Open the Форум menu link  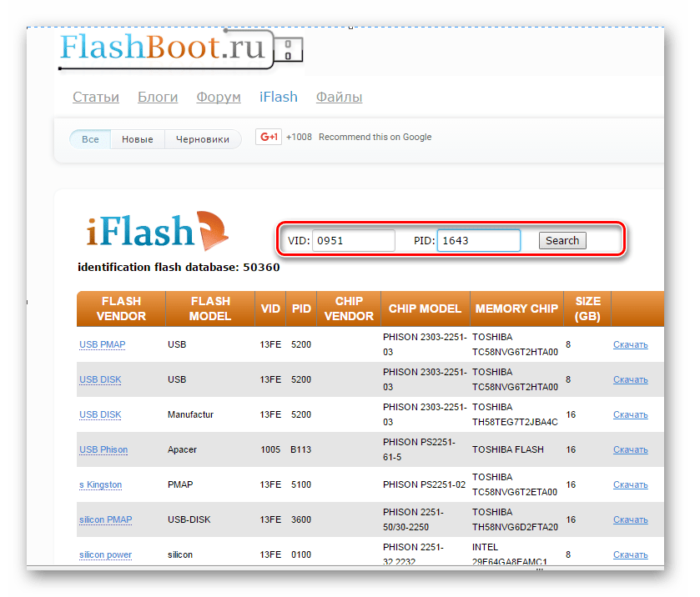[x=219, y=97]
